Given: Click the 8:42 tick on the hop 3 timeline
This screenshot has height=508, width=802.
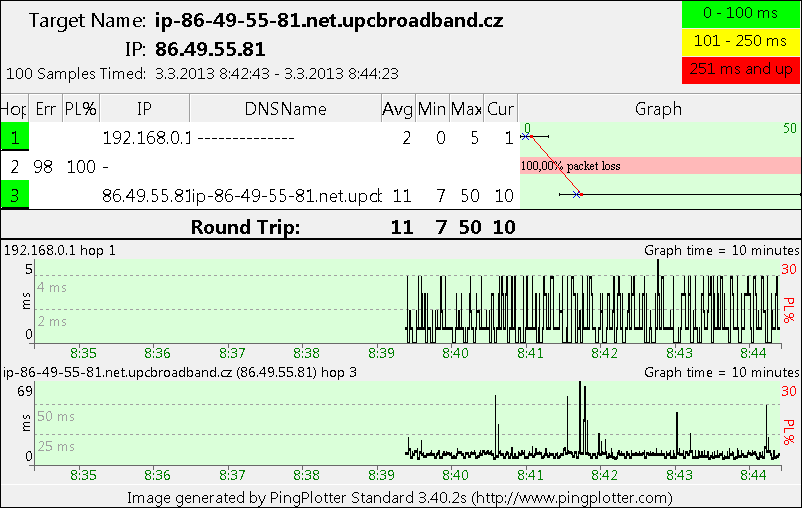Looking at the screenshot, I should click(x=605, y=475).
